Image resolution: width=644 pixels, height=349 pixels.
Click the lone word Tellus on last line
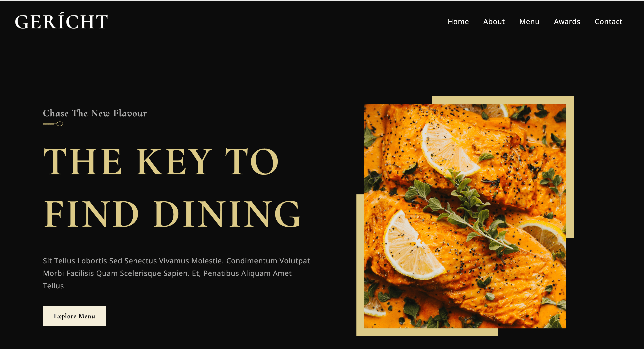coord(53,286)
